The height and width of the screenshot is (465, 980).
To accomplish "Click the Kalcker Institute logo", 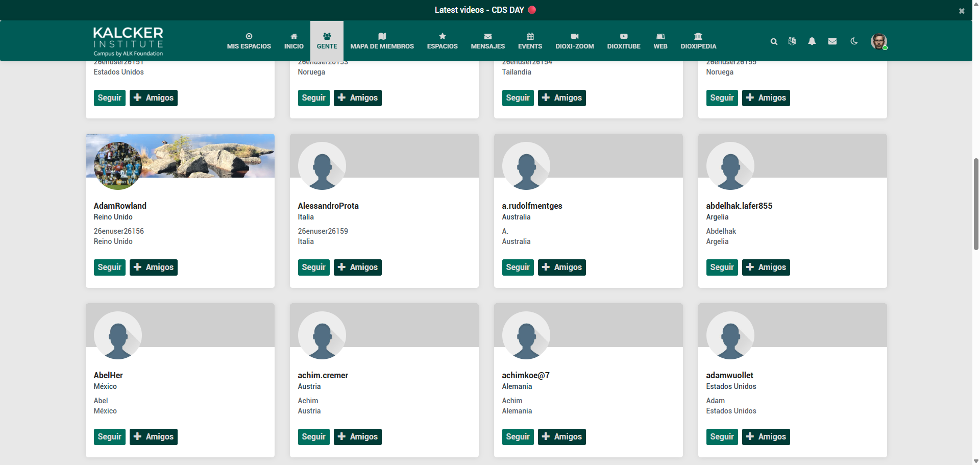I will click(x=128, y=41).
